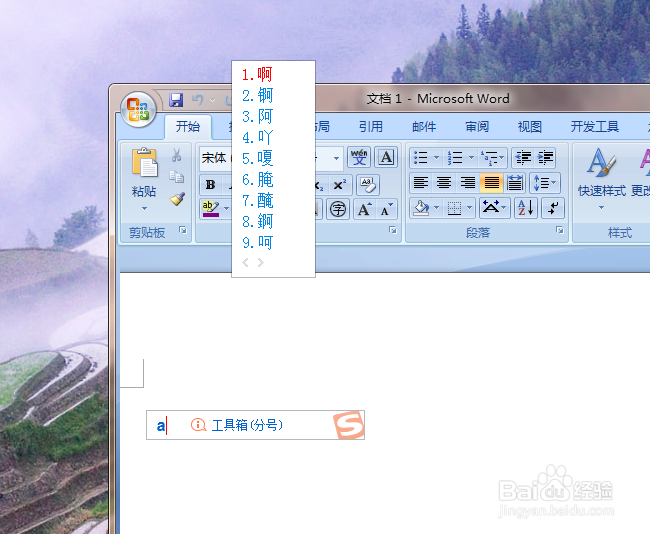Image resolution: width=650 pixels, height=534 pixels.
Task: Copy selection with the copy icon
Action: tap(177, 177)
